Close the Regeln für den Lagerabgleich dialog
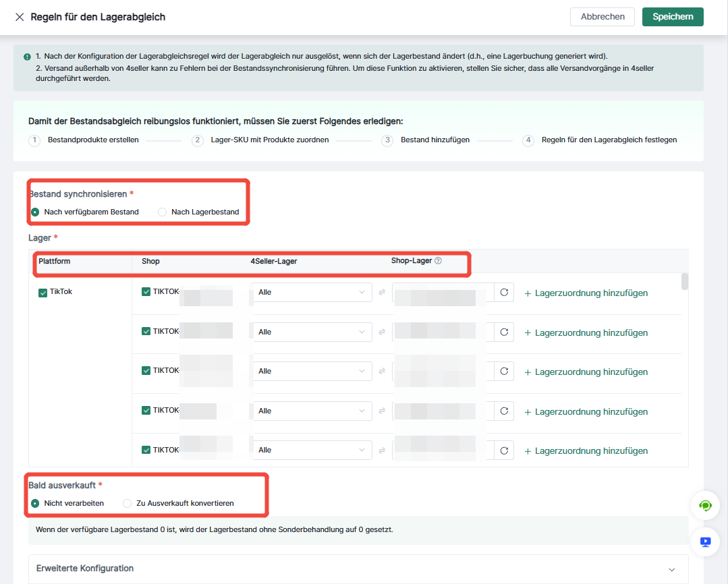 tap(20, 17)
